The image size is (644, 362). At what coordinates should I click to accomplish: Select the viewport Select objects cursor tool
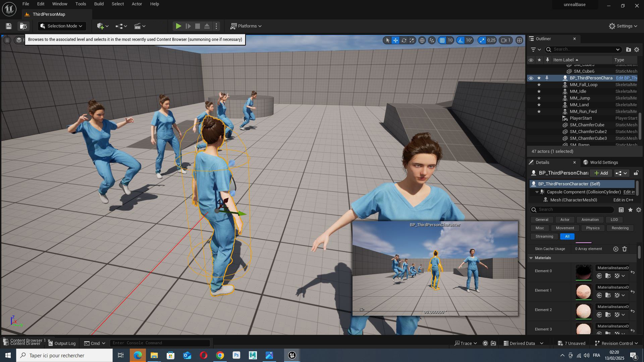(x=387, y=40)
